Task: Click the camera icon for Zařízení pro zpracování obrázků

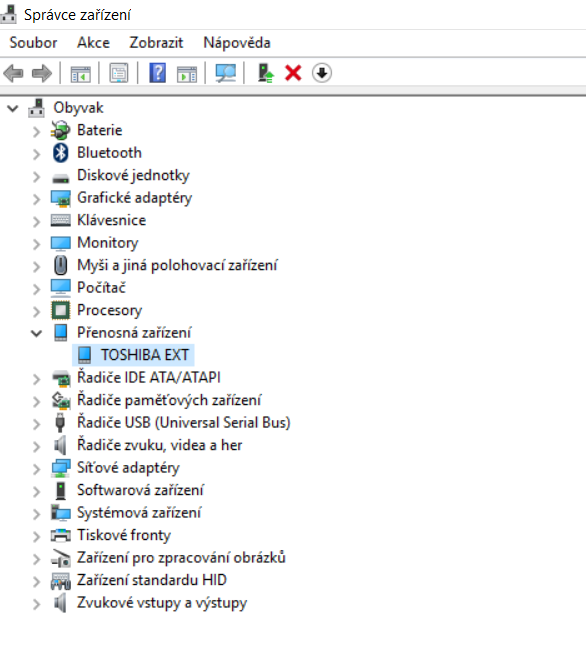Action: tap(61, 558)
